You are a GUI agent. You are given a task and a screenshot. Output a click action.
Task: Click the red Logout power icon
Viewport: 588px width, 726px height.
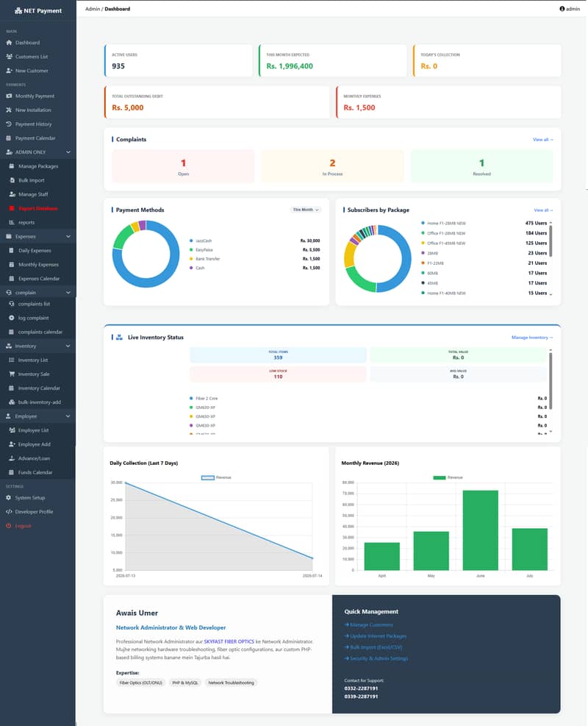(8, 526)
